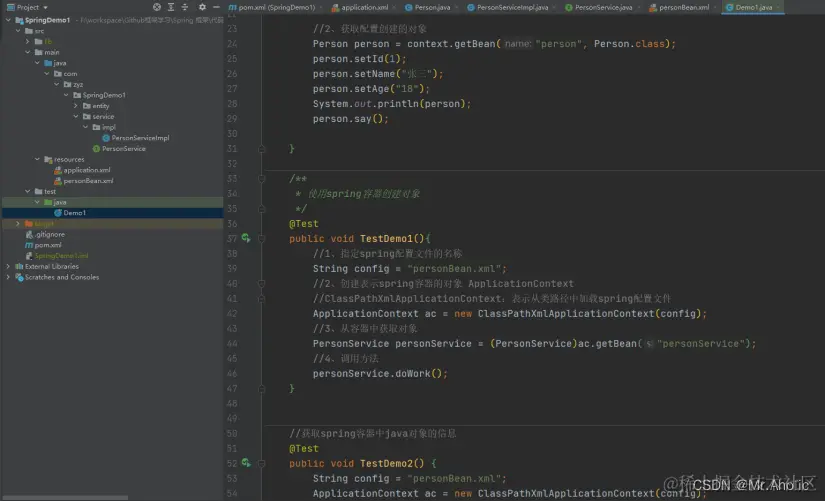Switch to PersonService.java tab
This screenshot has height=501, width=825.
603,7
